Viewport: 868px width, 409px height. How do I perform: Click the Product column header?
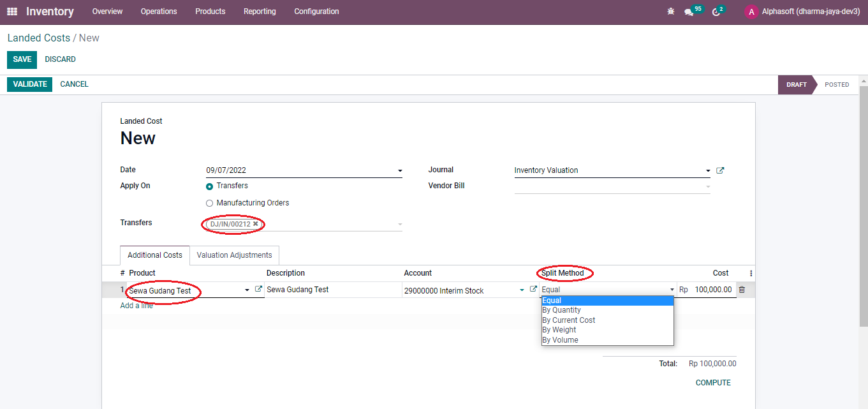pos(142,273)
